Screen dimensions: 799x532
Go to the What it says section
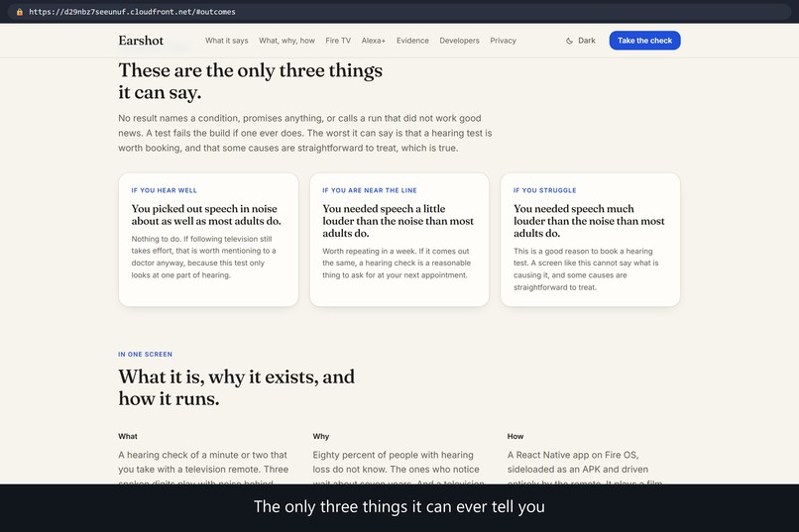pos(227,41)
